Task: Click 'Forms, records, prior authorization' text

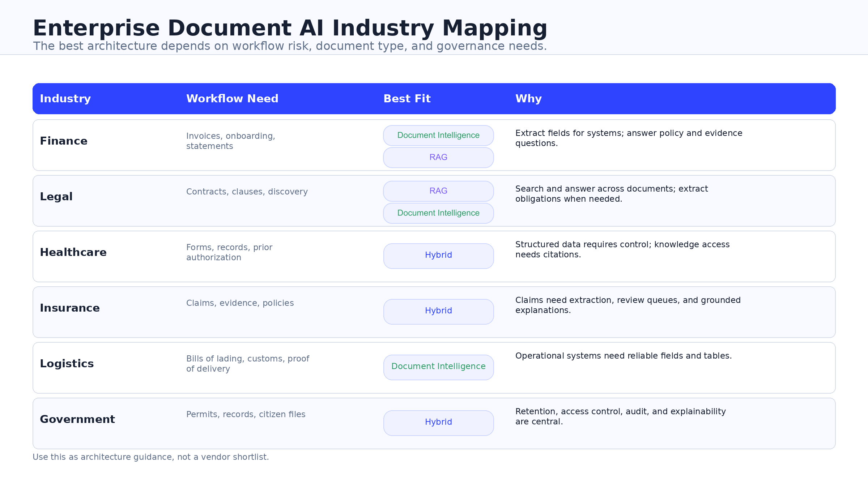Action: (229, 252)
